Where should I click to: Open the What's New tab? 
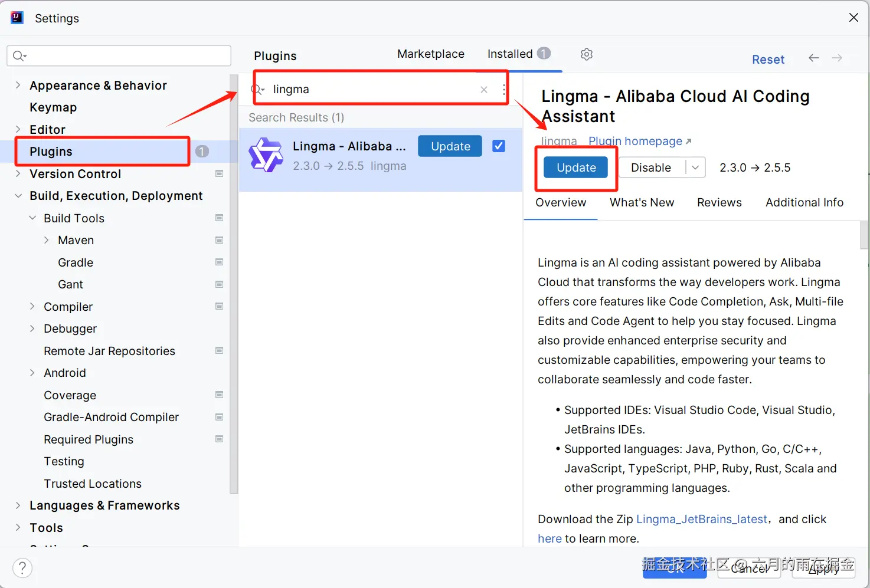pos(642,202)
